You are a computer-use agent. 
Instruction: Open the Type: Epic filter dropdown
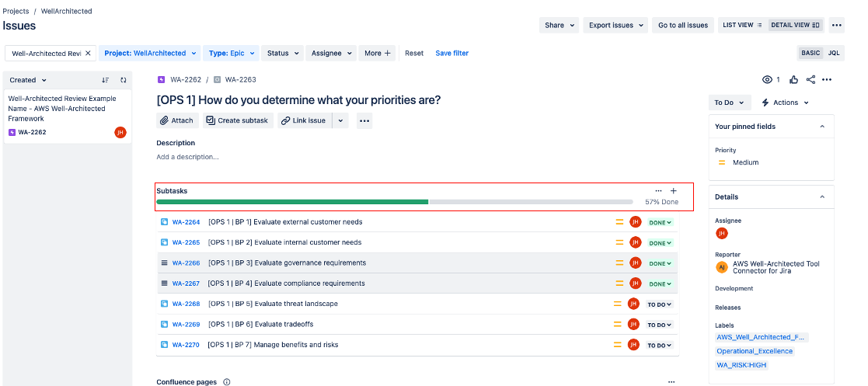[x=231, y=53]
